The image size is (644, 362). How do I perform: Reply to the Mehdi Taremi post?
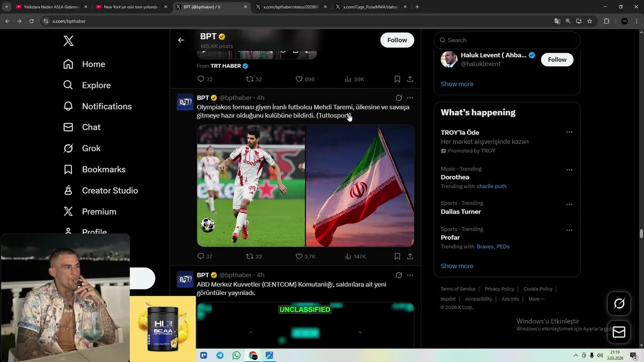click(x=205, y=256)
